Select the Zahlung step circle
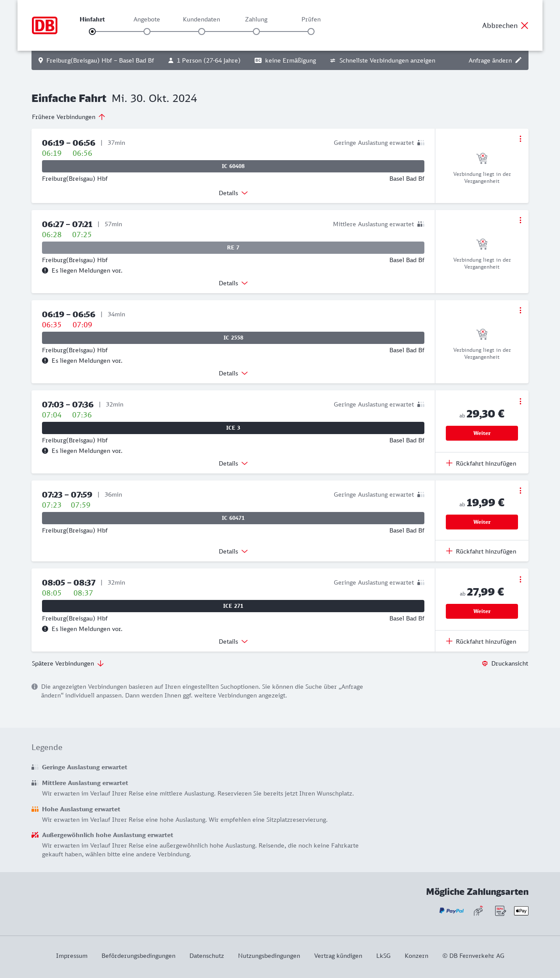The image size is (560, 978). coord(256,32)
